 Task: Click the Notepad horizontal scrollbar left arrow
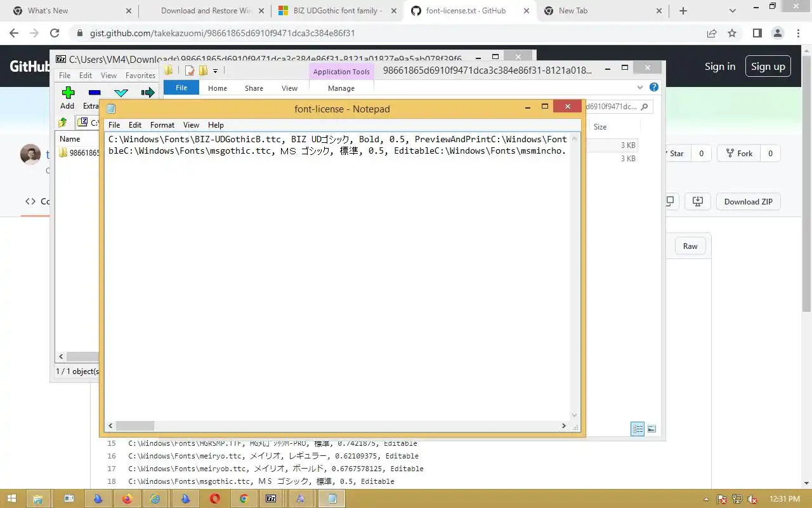(111, 426)
